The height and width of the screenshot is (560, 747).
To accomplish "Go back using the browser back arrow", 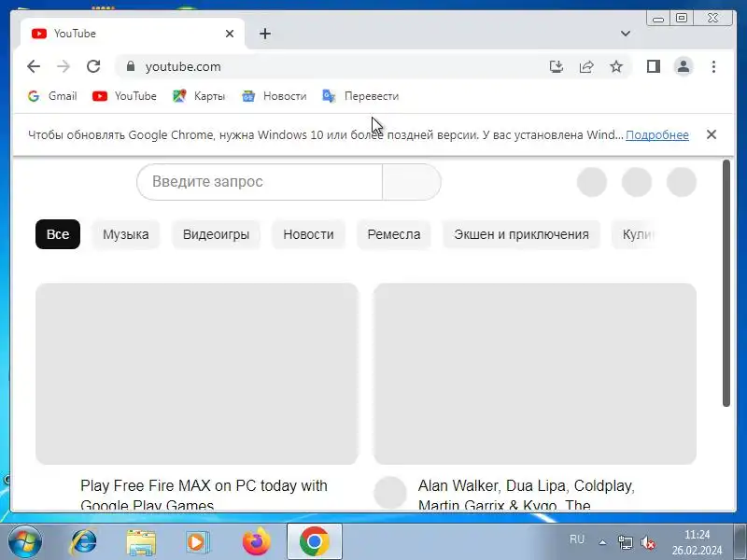I will pyautogui.click(x=34, y=66).
